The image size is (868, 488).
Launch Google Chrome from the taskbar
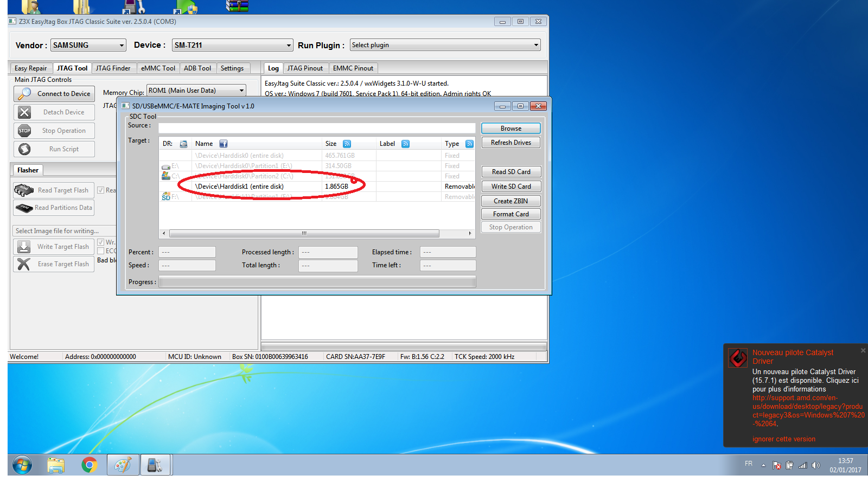click(90, 465)
